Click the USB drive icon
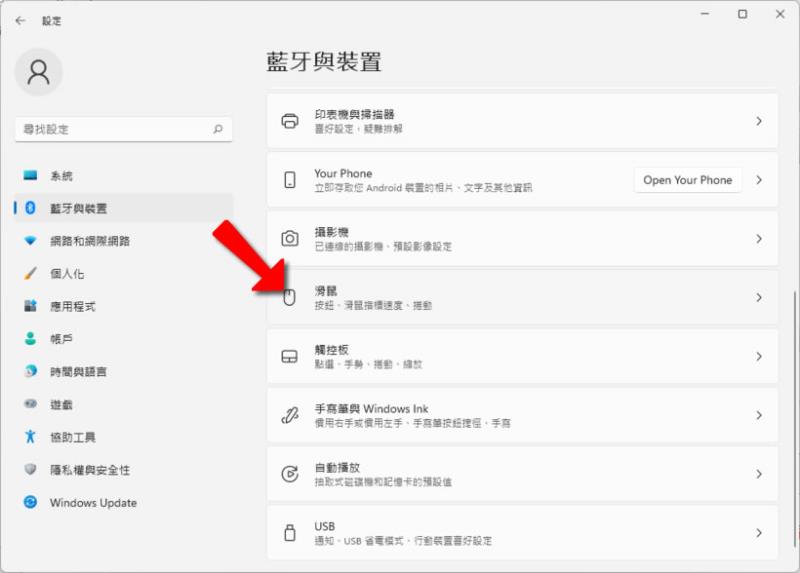Image resolution: width=800 pixels, height=573 pixels. pos(290,532)
